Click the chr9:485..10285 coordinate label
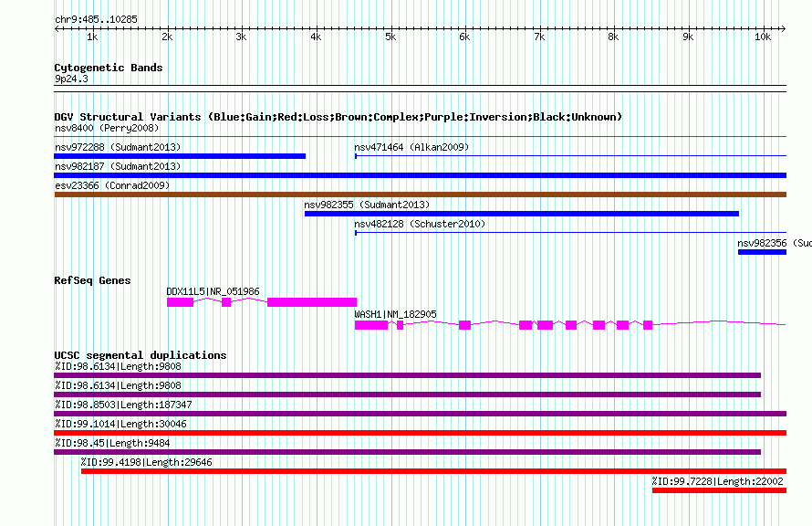Screen dimensions: 812x526 97,19
